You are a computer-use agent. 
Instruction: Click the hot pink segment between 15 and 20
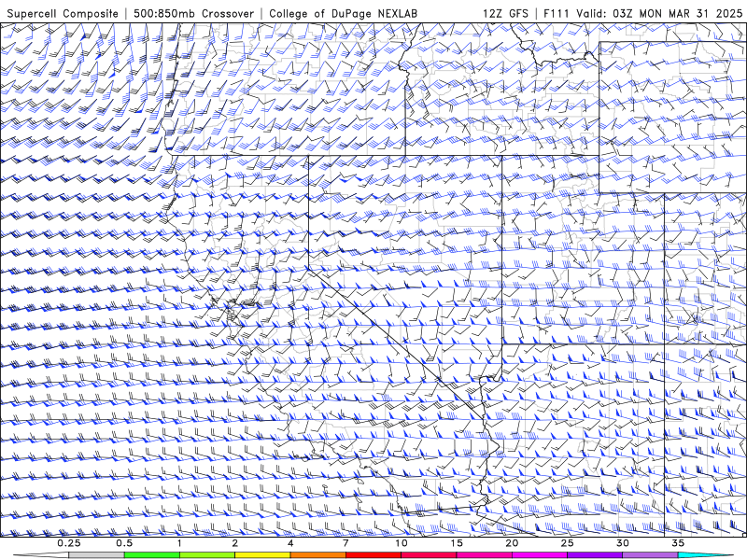pos(484,555)
